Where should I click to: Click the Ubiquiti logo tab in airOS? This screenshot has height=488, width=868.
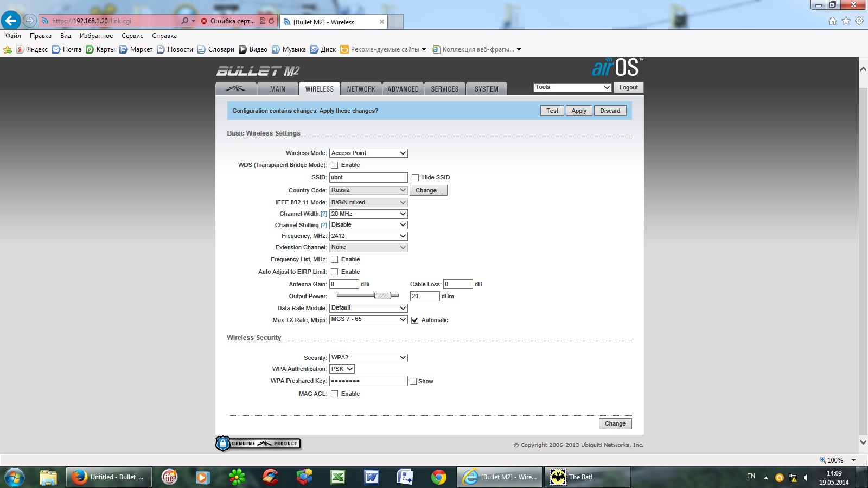tap(235, 89)
